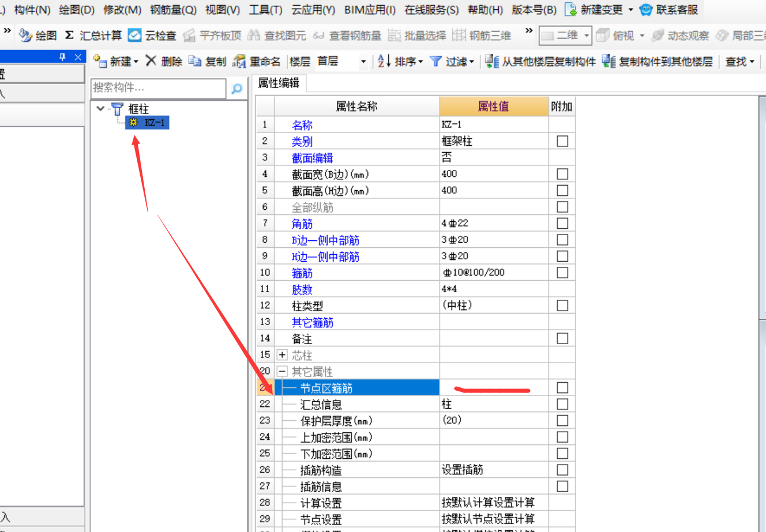Click 排序 icon
Screen dimensions: 766x532
(x=384, y=61)
